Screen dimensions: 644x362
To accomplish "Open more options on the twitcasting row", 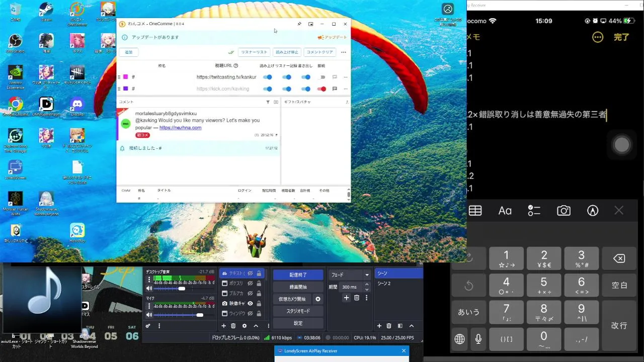I will (346, 77).
